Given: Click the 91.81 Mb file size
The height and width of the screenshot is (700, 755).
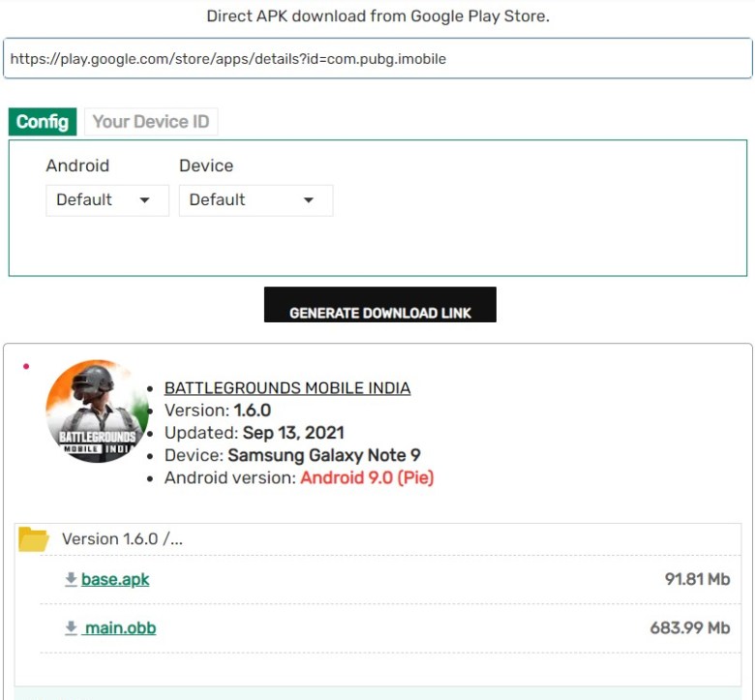Looking at the screenshot, I should (697, 579).
